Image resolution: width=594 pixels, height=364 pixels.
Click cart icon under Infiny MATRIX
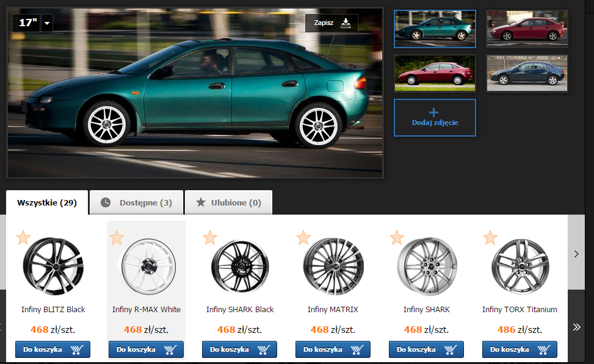pos(357,349)
